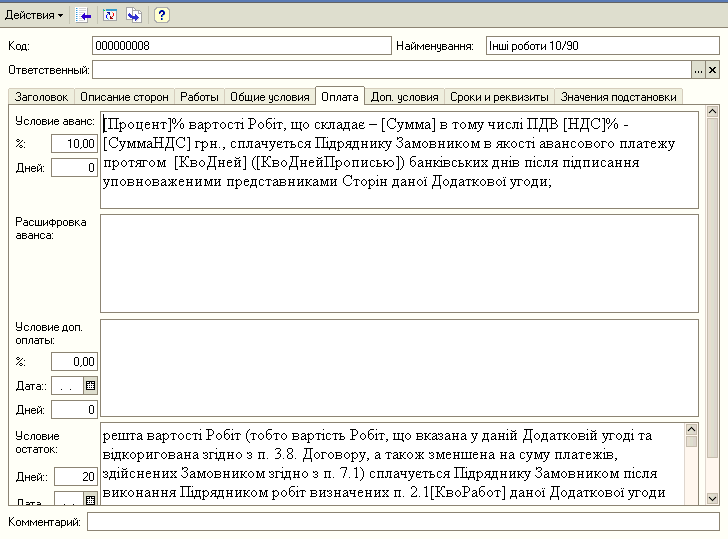The image size is (728, 539).
Task: Click the navigate-to-related-info toolbar icon
Action: coord(134,15)
